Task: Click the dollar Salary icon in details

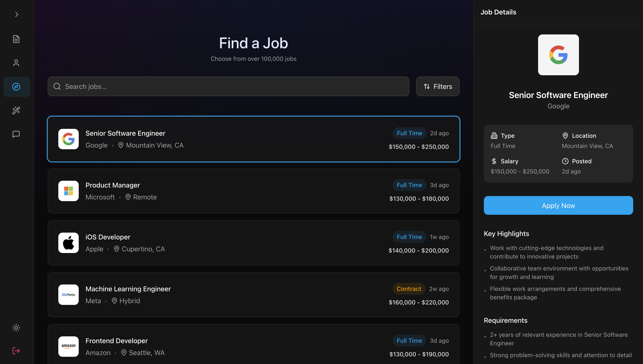Action: pos(494,161)
